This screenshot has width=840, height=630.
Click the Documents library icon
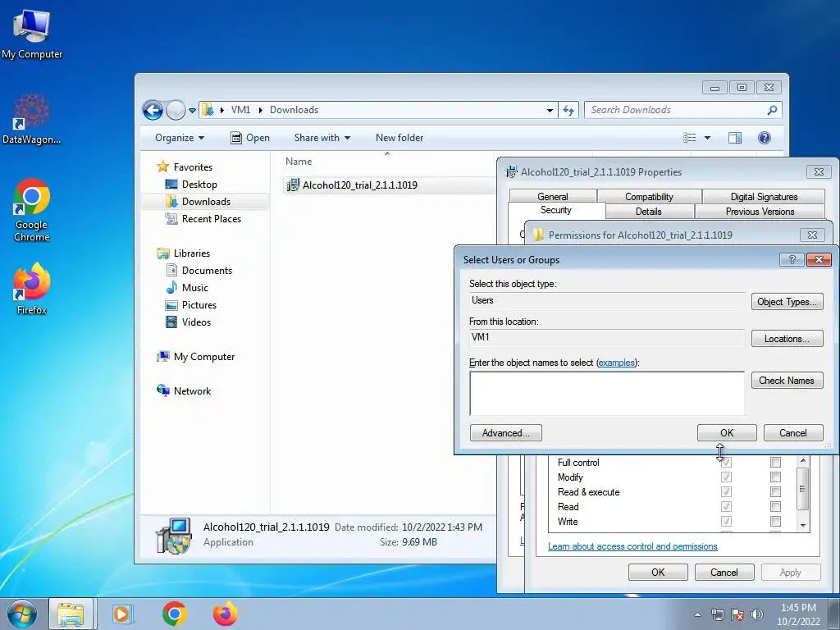click(171, 271)
